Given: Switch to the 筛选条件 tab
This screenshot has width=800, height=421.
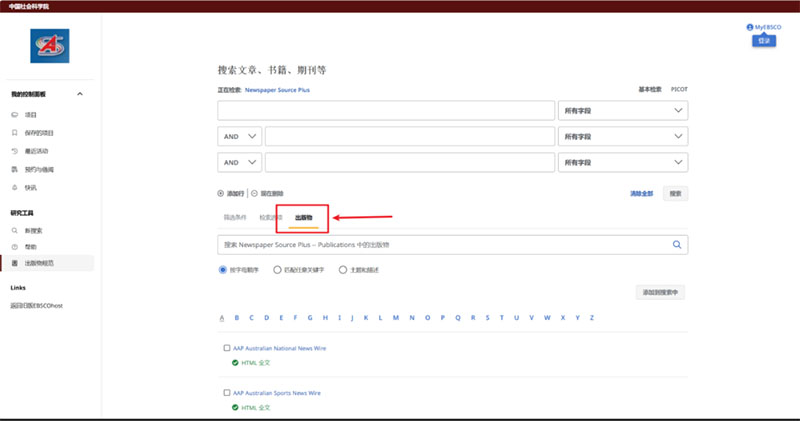Looking at the screenshot, I should click(235, 217).
